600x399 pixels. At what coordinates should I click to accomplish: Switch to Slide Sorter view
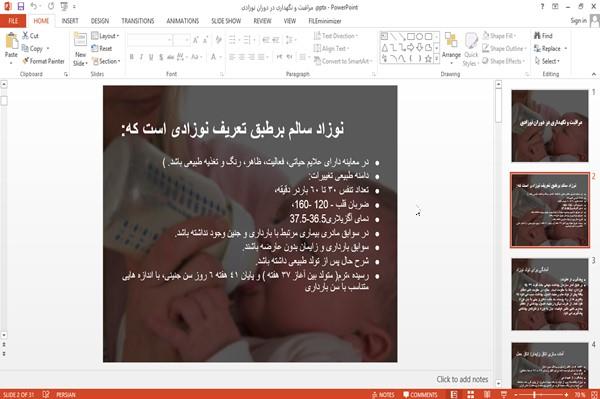(470, 394)
